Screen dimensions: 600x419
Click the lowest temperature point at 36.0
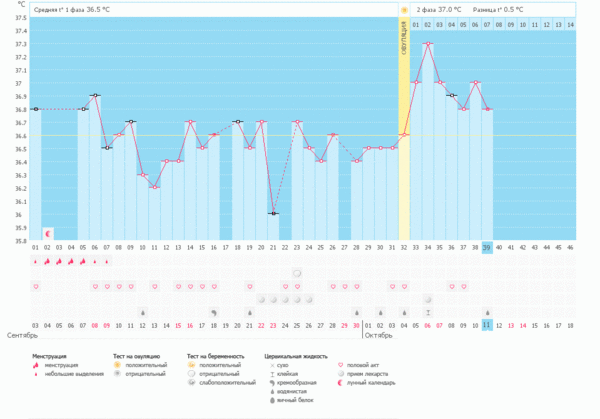click(x=273, y=213)
